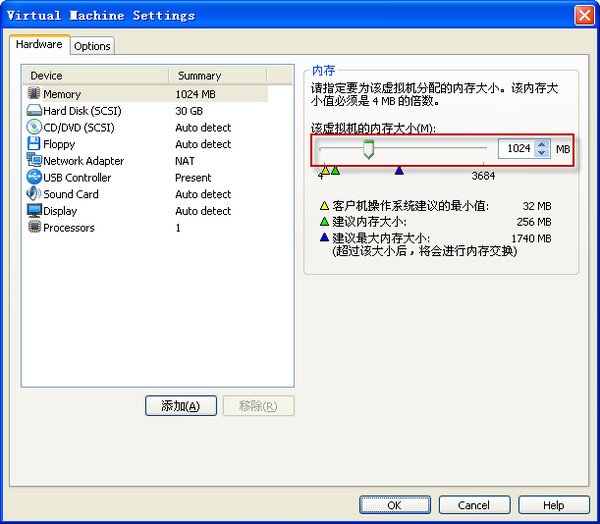Click the 移除(R) remove button
Image resolution: width=600 pixels, height=524 pixels.
click(x=258, y=406)
